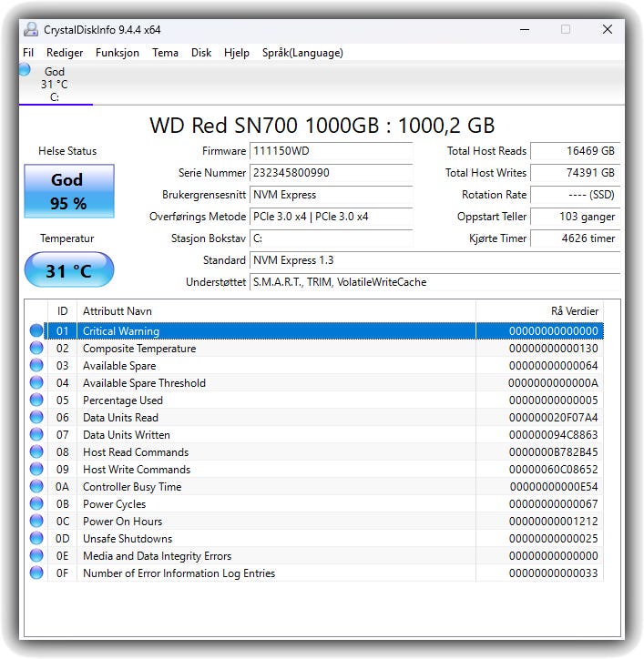The height and width of the screenshot is (659, 644).
Task: Click the Attributt Navn column header
Action: coord(276,311)
